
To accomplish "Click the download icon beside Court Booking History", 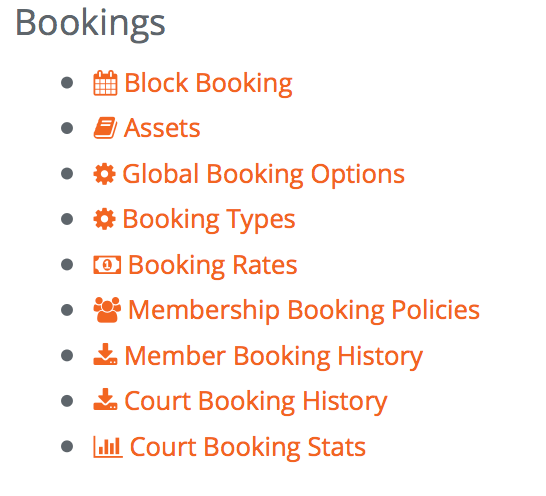I will pos(105,400).
